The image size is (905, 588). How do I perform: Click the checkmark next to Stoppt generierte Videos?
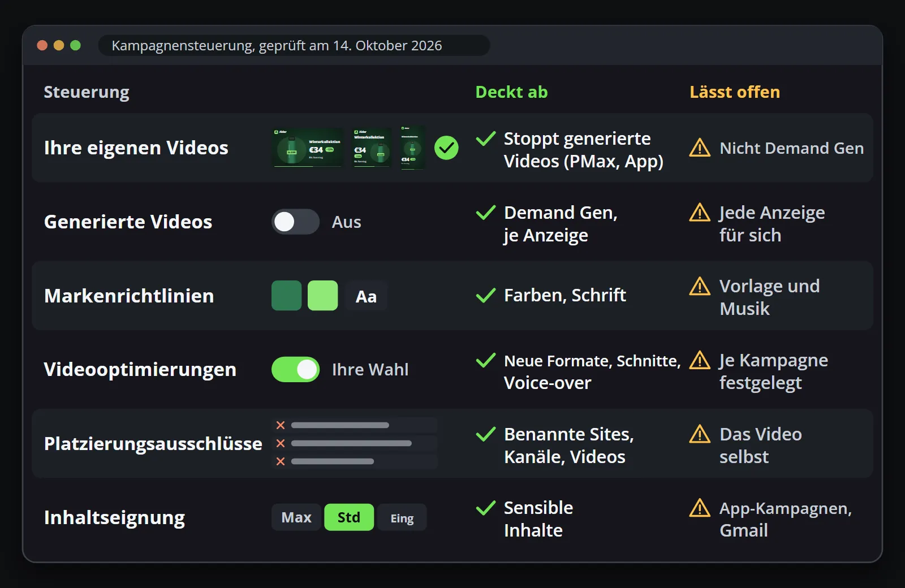[x=486, y=139]
